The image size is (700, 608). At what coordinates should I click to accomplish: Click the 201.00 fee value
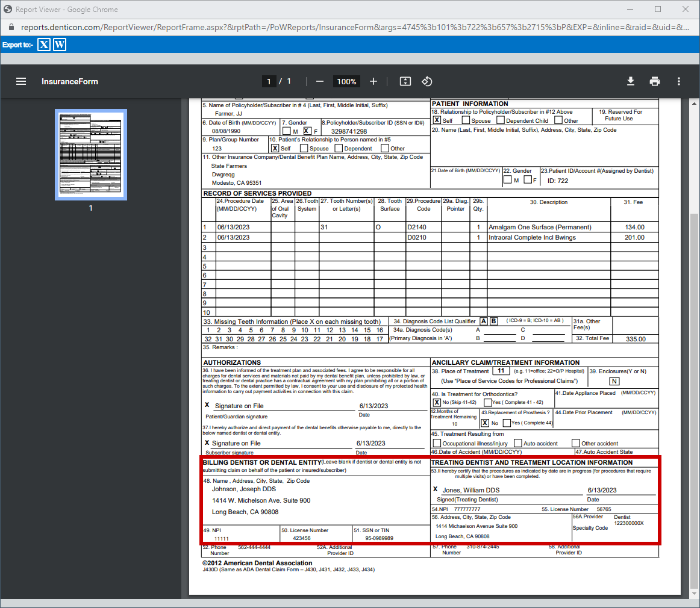pos(635,237)
